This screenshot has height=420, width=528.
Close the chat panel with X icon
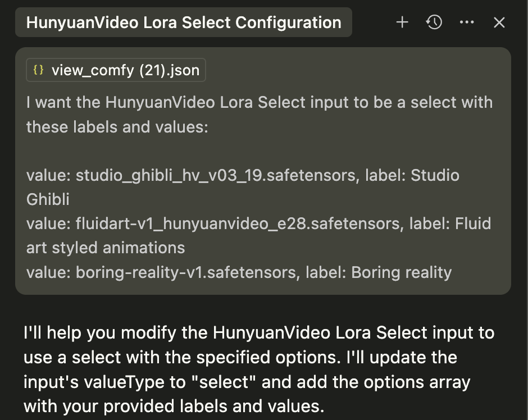499,22
